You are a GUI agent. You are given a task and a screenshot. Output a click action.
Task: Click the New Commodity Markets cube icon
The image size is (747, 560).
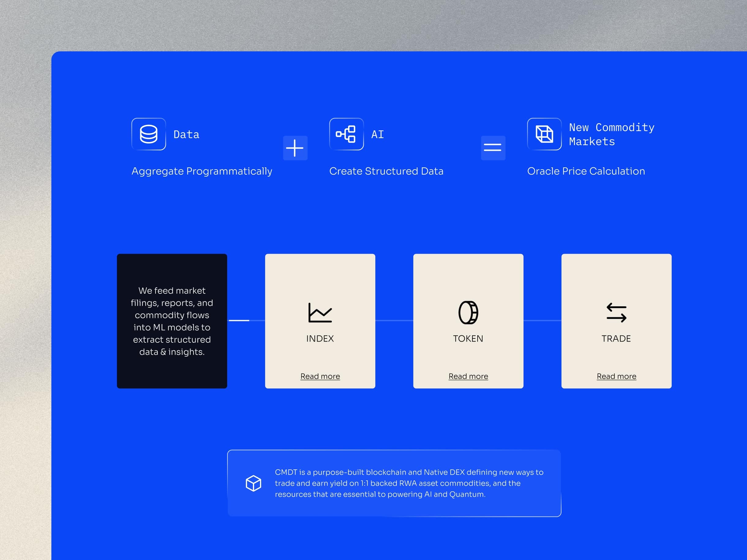pos(544,134)
